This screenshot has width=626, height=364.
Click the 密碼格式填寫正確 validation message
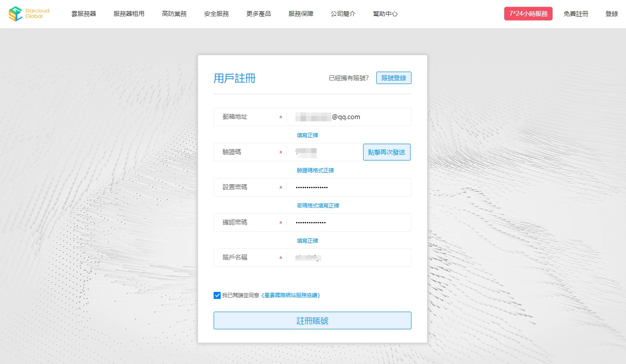[318, 205]
